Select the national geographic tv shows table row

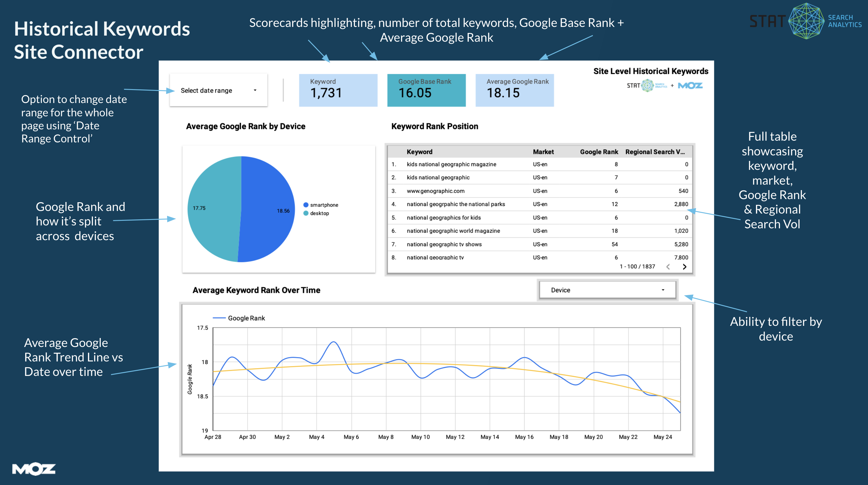444,244
